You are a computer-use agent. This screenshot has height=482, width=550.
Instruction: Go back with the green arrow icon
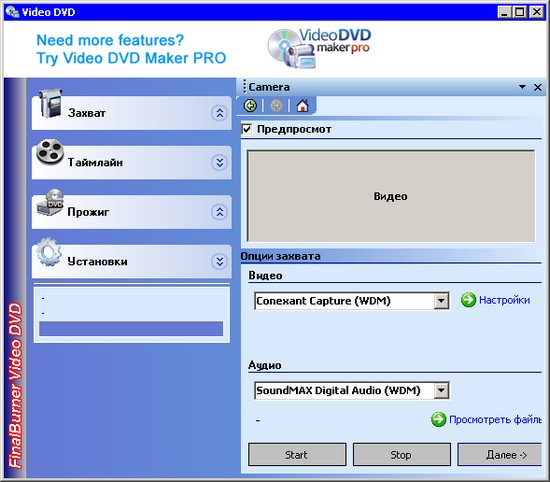click(250, 106)
